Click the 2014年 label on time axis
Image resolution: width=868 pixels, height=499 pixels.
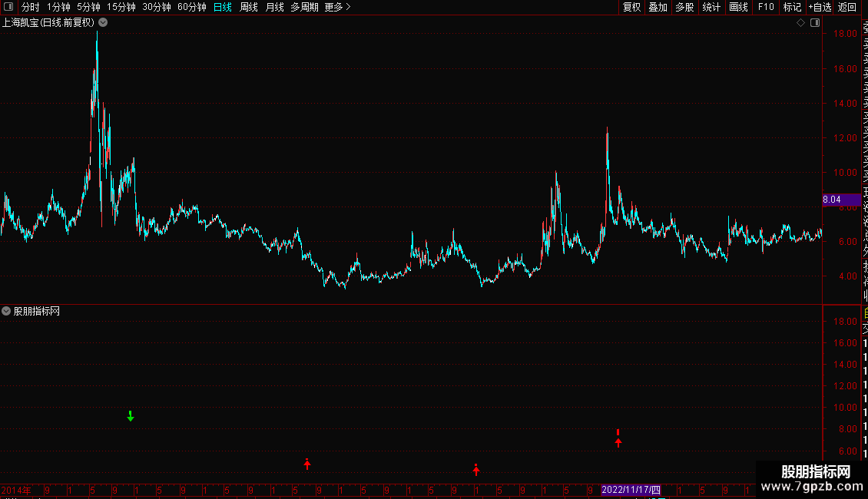16,490
